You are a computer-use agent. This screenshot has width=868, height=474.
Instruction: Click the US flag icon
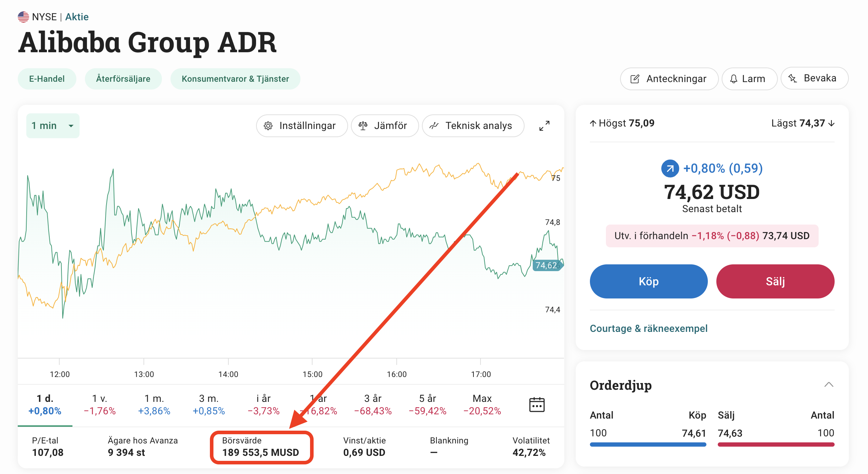(23, 17)
